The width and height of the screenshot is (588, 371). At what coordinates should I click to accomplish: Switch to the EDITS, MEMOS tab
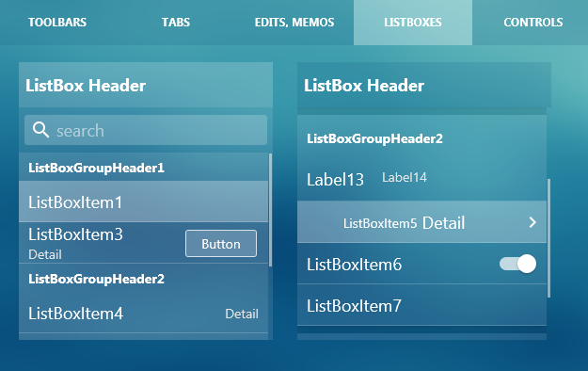coord(294,23)
